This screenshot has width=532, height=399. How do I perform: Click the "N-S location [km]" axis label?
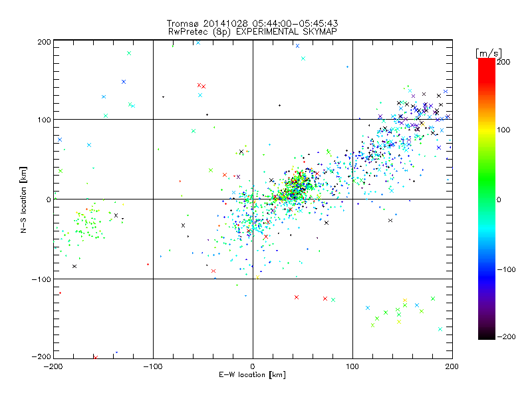23,199
